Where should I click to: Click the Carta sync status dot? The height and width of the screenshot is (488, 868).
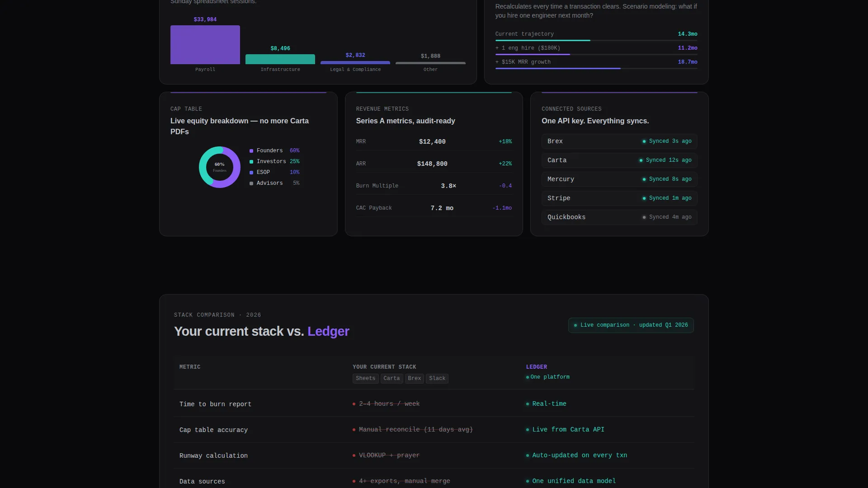(641, 160)
